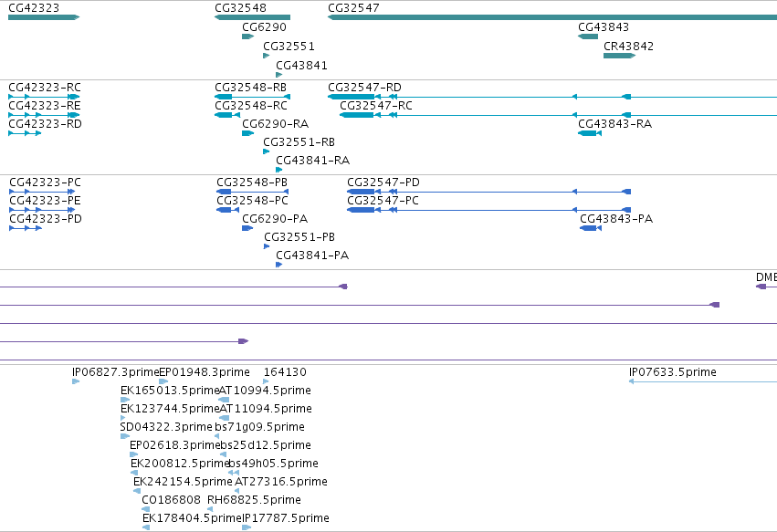Click the IP06827.3prime EST arrow
This screenshot has height=532, width=777.
[76, 381]
